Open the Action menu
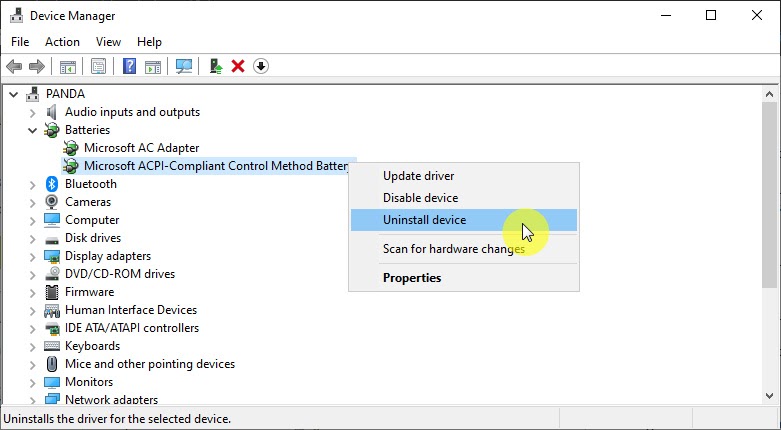Screen dimensions: 781x430 (x=62, y=42)
